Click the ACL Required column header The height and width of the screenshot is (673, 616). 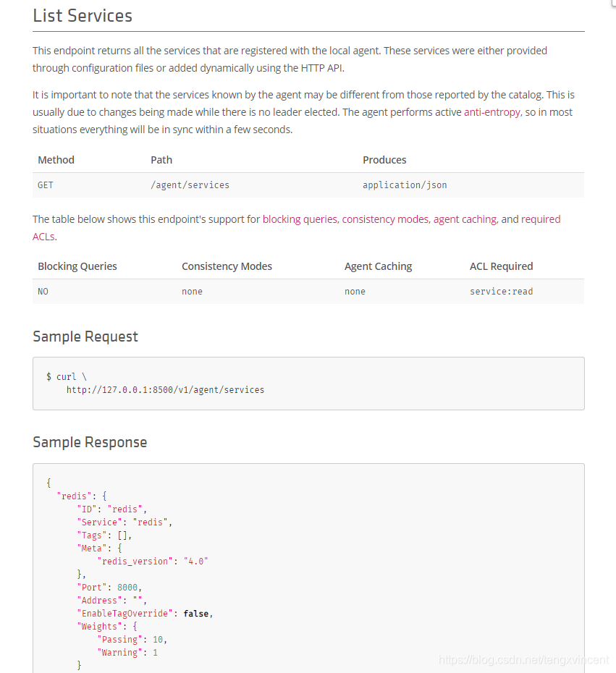coord(502,266)
